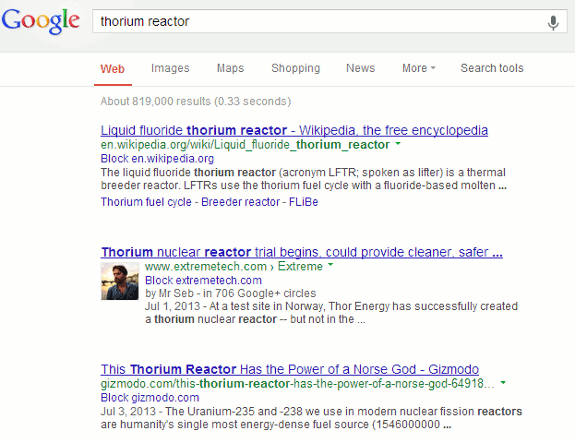This screenshot has height=443, width=575.
Task: Expand the gizmodo.com result dropdown arrow
Action: 503,383
